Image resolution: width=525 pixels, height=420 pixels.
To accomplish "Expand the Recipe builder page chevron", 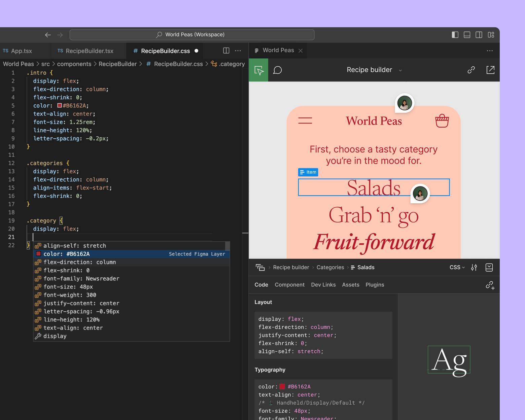I will coord(400,70).
